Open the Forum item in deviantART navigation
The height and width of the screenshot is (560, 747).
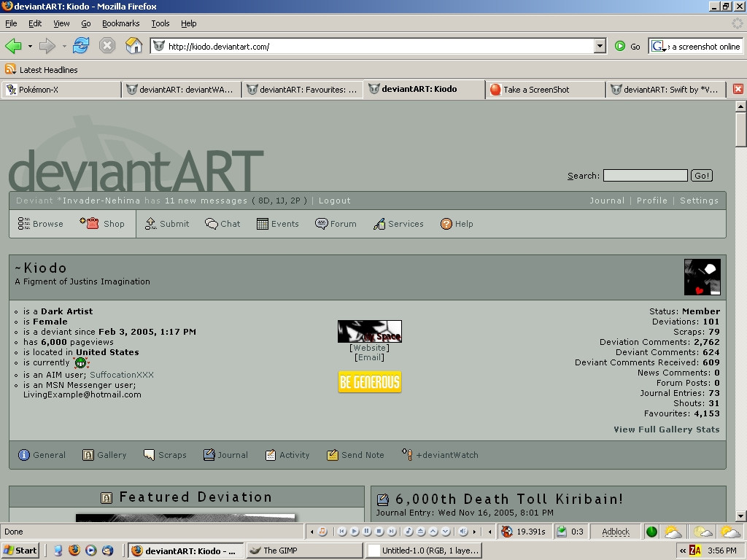click(x=336, y=224)
